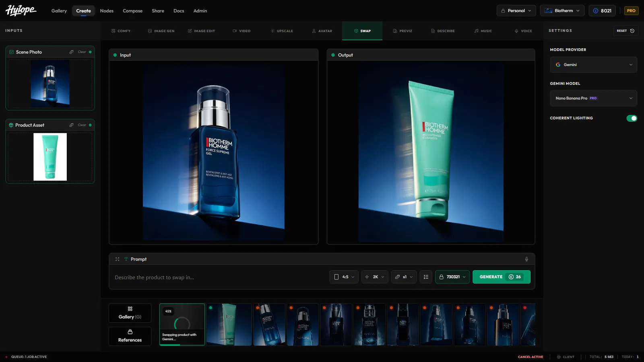Select the Swap tab
Screen dimensions: 644x362
tap(362, 31)
